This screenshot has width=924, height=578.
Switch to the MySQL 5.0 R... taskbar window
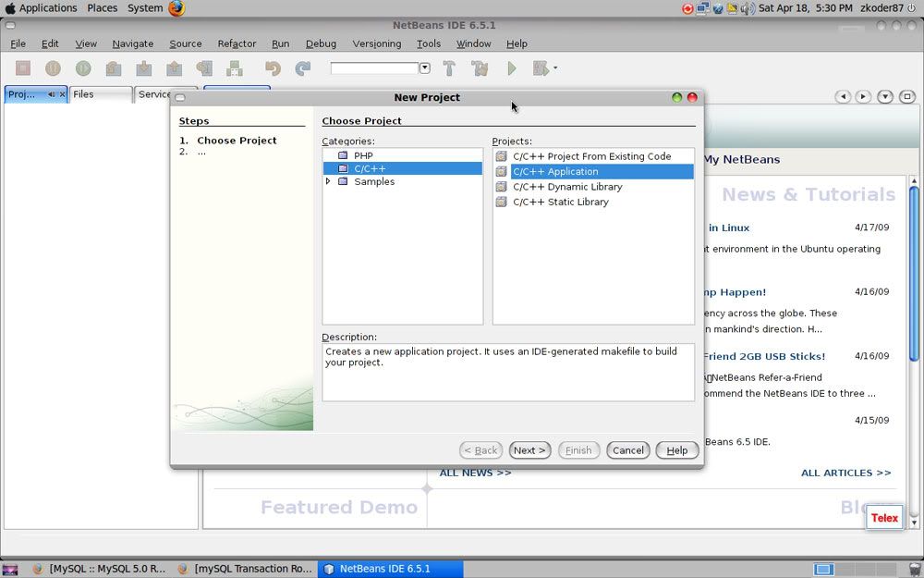(x=99, y=569)
